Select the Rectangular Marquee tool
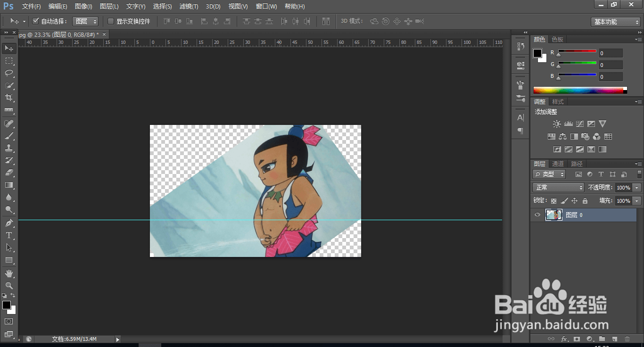Image resolution: width=644 pixels, height=347 pixels. coord(9,61)
